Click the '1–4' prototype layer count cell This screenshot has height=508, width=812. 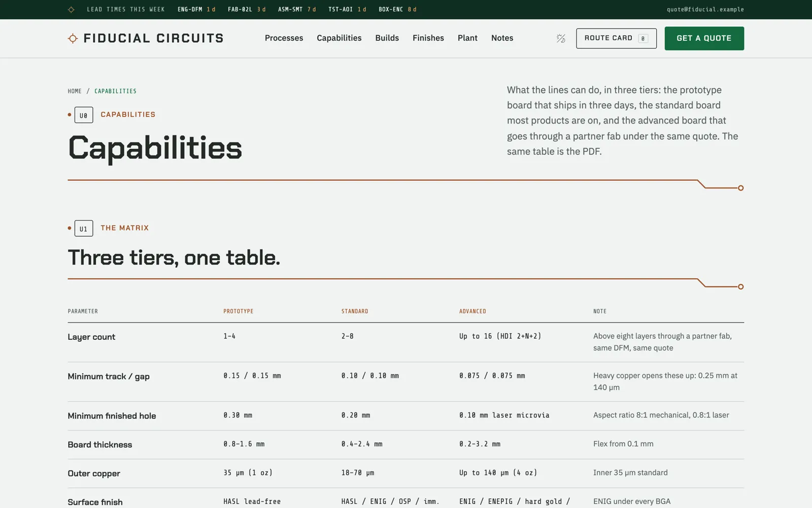tap(229, 336)
